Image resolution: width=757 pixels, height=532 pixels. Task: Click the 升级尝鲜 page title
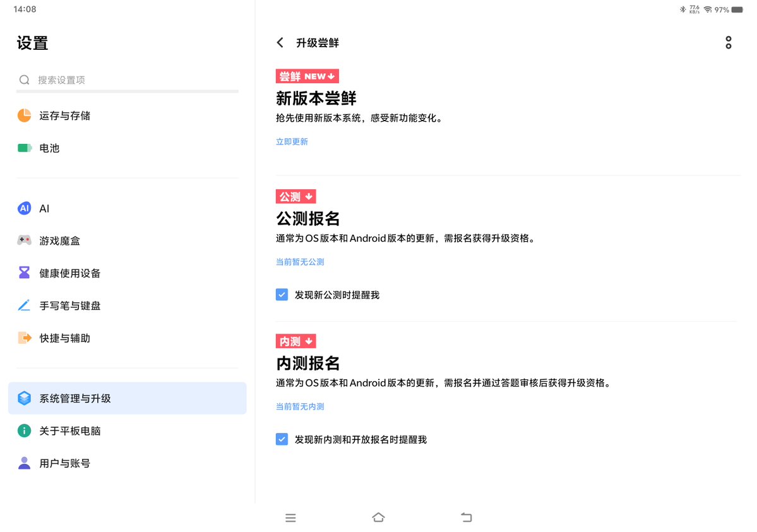pos(317,42)
